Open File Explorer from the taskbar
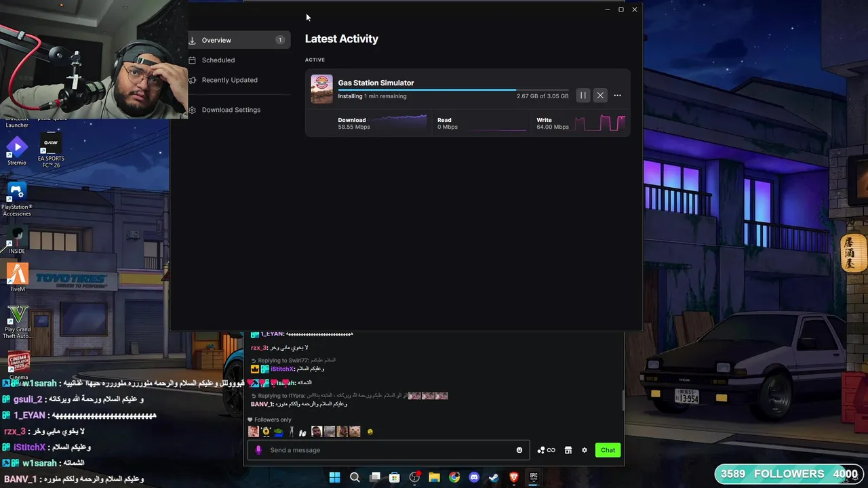This screenshot has height=488, width=868. 434,477
